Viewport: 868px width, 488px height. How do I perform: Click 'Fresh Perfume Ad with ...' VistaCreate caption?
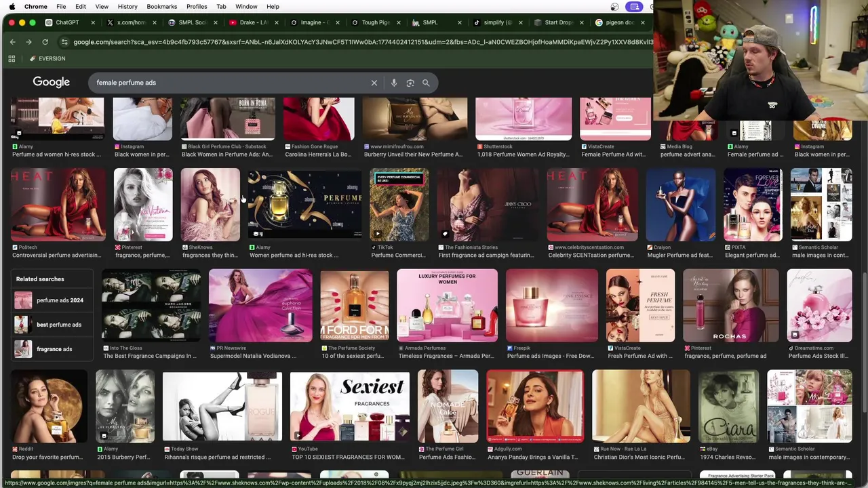pos(640,356)
